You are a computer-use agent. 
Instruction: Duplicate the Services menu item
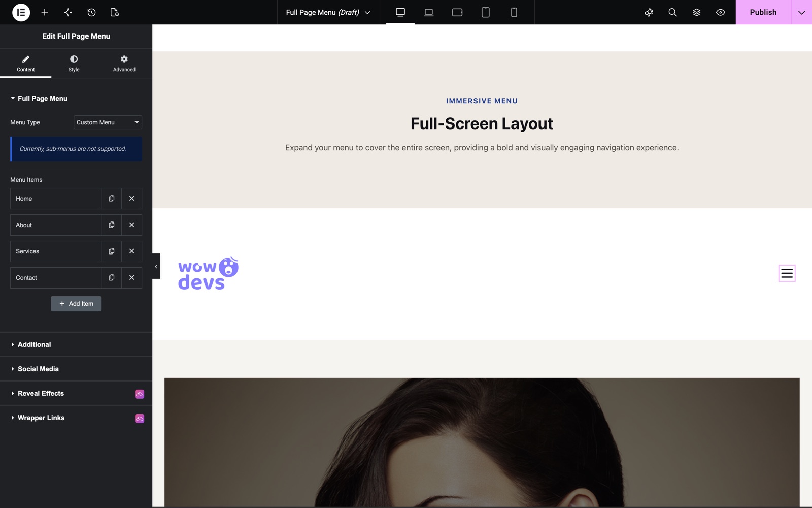(112, 251)
